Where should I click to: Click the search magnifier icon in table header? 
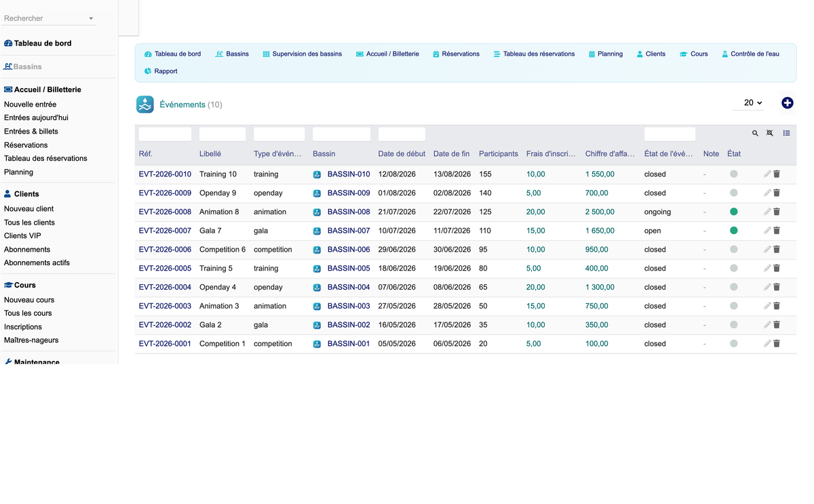pyautogui.click(x=755, y=134)
